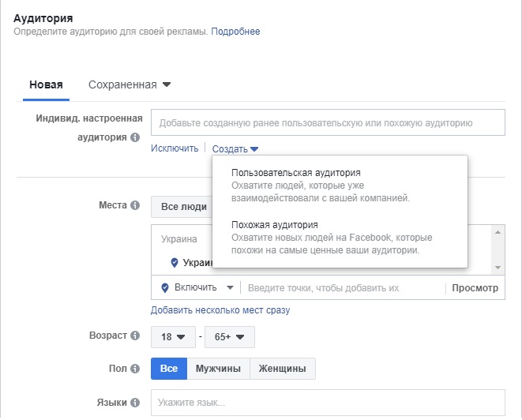Click Добавить несколько мест сразу link
The image size is (522, 420).
[x=220, y=309]
